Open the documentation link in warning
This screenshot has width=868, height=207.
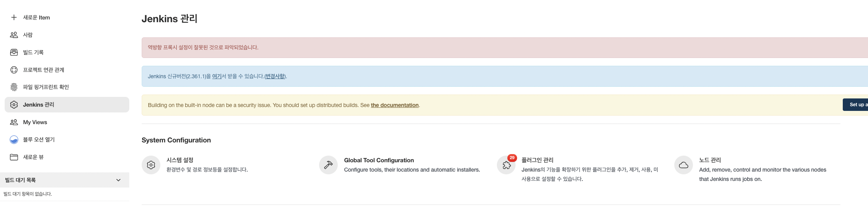click(x=395, y=105)
